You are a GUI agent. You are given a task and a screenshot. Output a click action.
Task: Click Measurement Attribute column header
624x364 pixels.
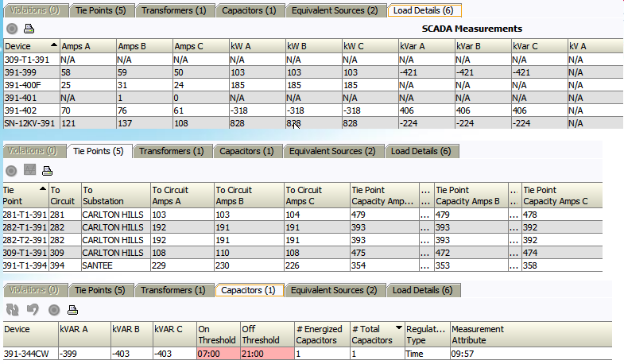coord(531,335)
